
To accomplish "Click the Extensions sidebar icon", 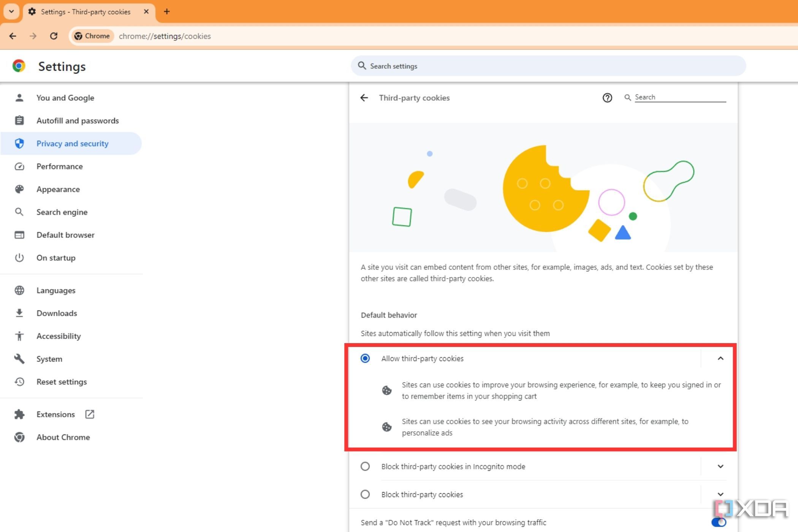I will 19,414.
